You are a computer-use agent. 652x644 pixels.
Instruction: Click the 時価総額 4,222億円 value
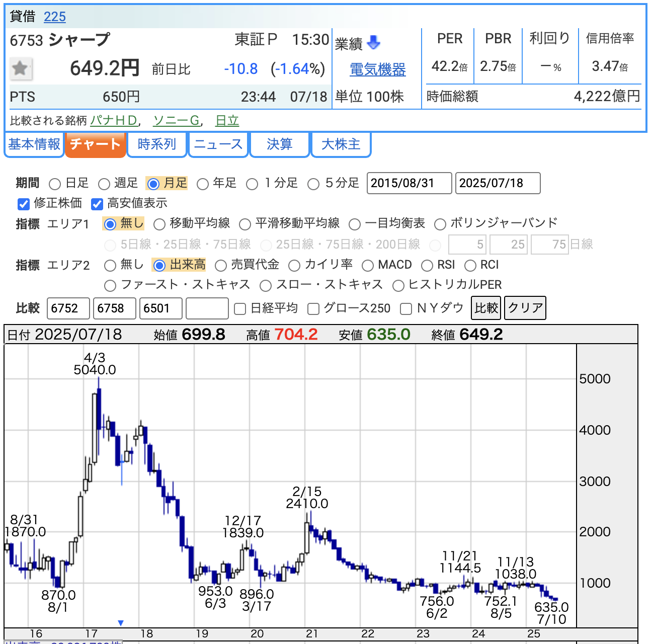click(607, 97)
